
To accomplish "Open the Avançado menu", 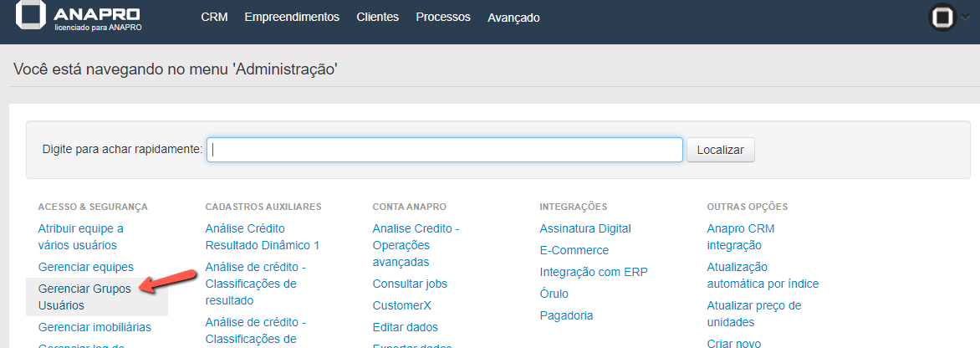I will pos(513,18).
